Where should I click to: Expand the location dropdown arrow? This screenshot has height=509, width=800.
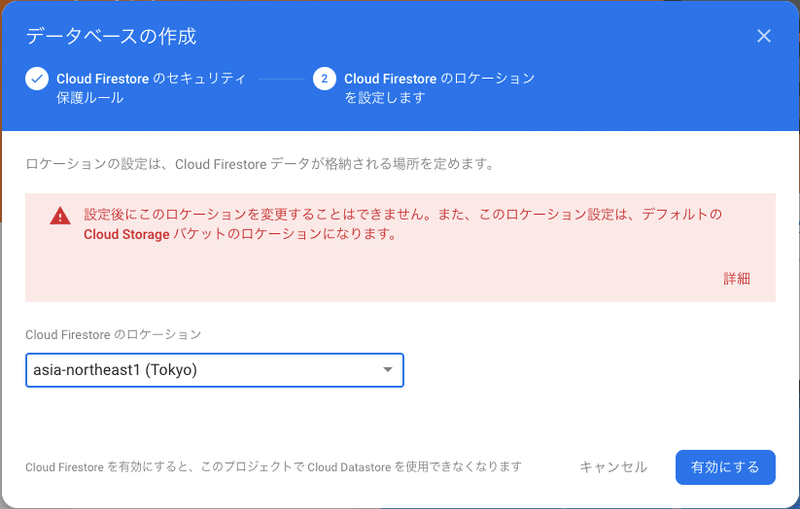click(x=388, y=370)
